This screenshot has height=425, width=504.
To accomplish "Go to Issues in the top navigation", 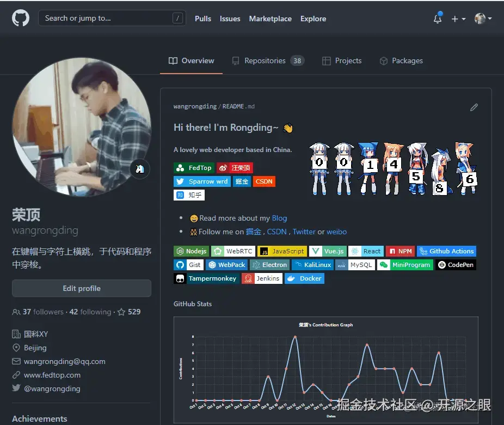I will 230,19.
